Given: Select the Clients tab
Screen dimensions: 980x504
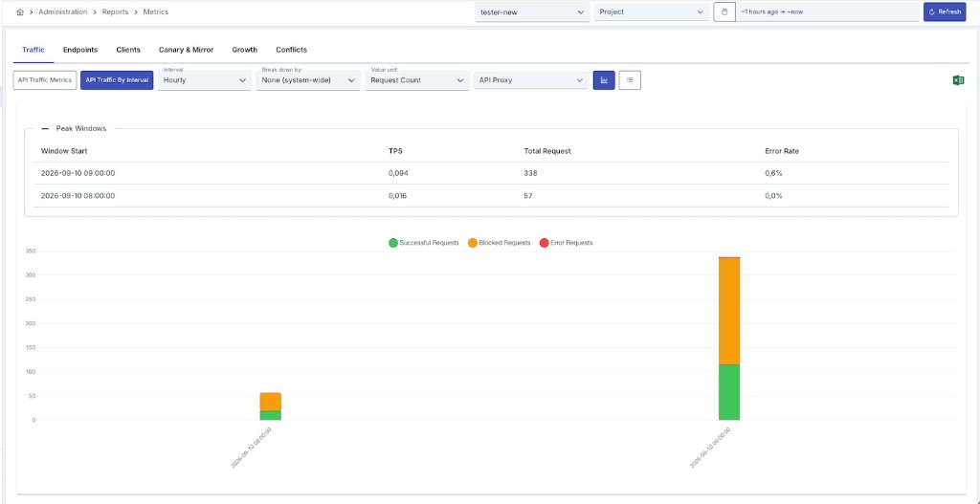Looking at the screenshot, I should (128, 50).
